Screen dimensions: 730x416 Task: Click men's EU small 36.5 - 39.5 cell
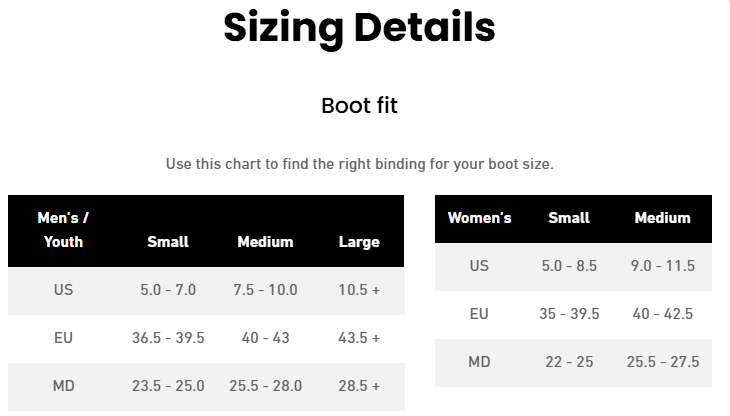[x=168, y=338]
